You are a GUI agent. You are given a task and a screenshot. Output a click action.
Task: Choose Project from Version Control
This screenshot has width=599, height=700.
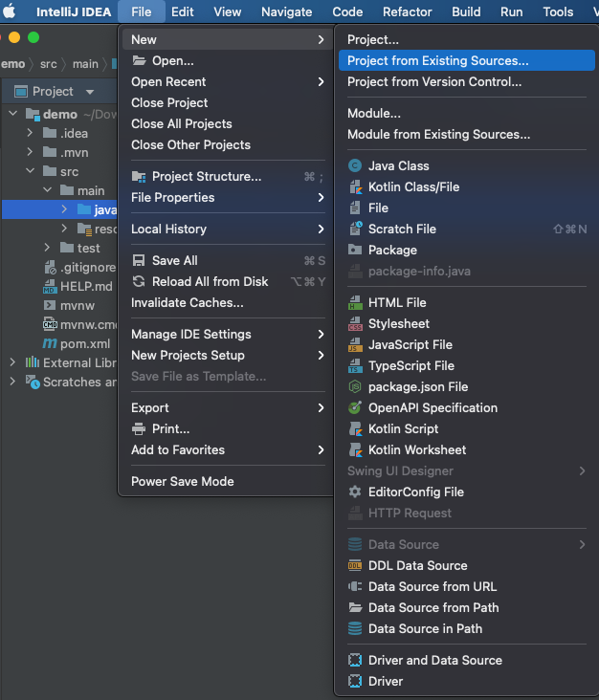coord(466,81)
